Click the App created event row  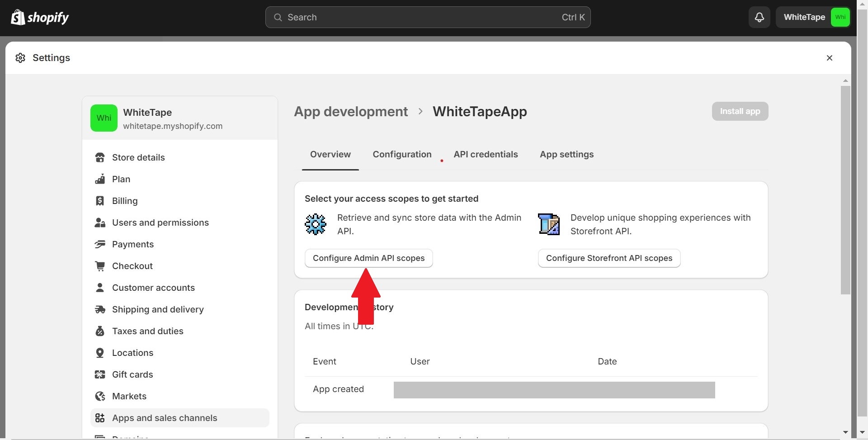pos(531,389)
